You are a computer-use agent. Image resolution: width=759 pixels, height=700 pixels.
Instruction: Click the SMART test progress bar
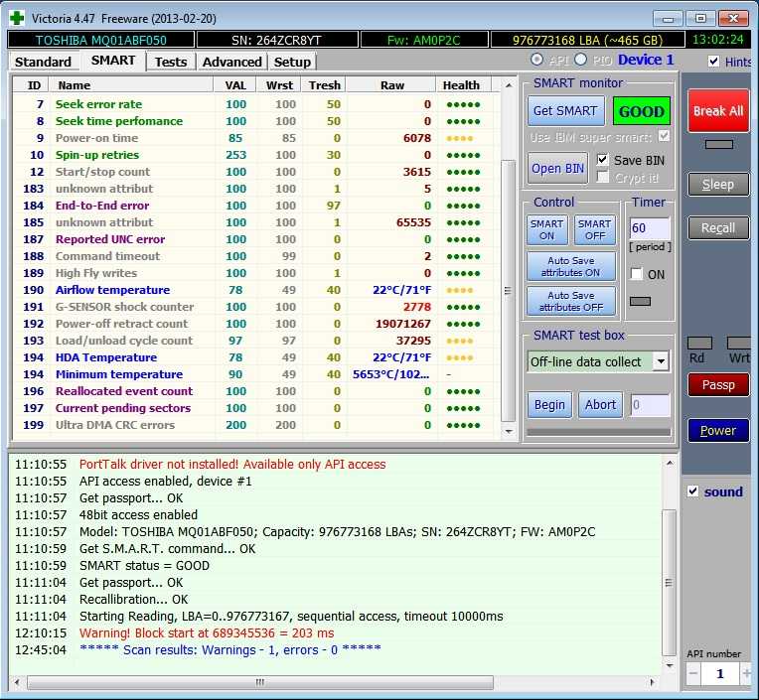pyautogui.click(x=598, y=432)
